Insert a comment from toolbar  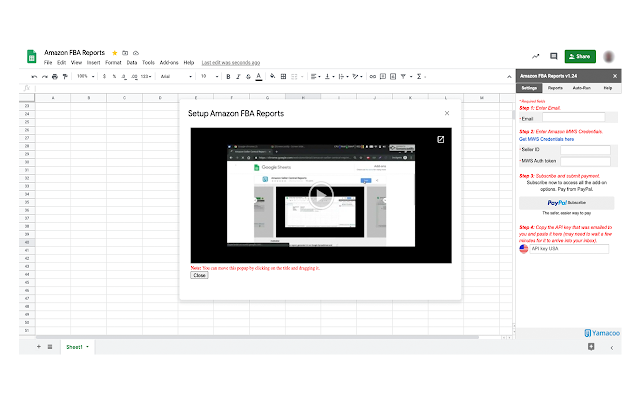(x=383, y=76)
